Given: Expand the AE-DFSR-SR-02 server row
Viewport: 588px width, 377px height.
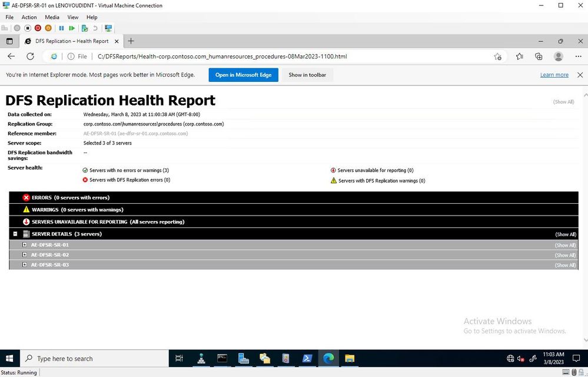Looking at the screenshot, I should pos(24,254).
